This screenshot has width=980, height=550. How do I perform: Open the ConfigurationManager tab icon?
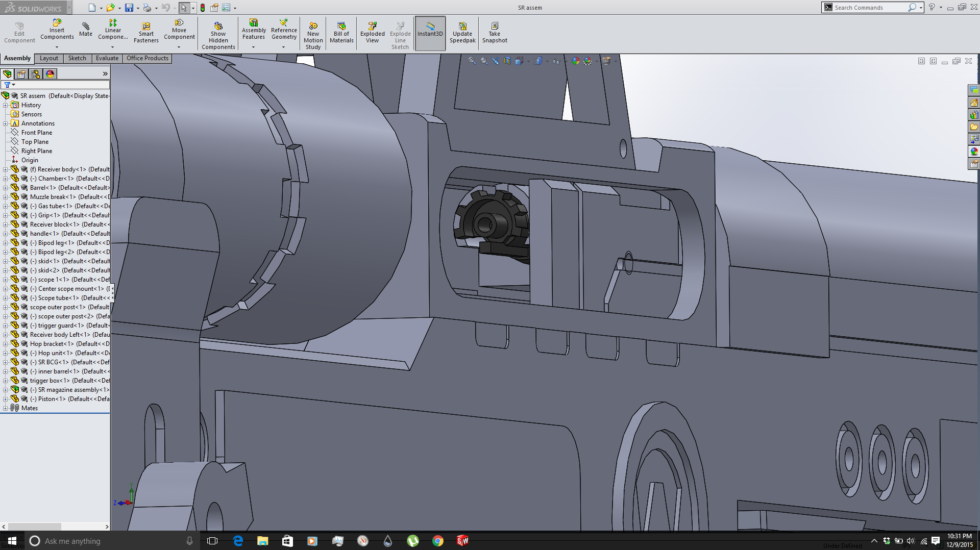coord(36,74)
